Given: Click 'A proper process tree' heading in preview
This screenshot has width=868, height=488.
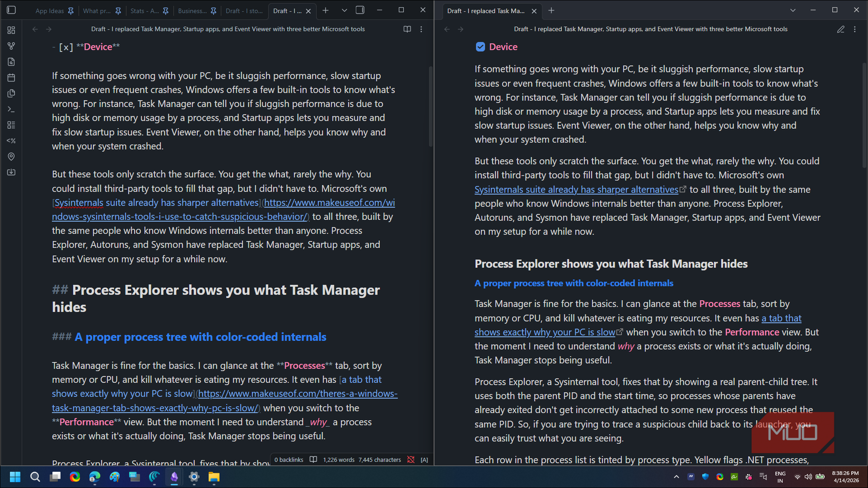Looking at the screenshot, I should point(574,283).
